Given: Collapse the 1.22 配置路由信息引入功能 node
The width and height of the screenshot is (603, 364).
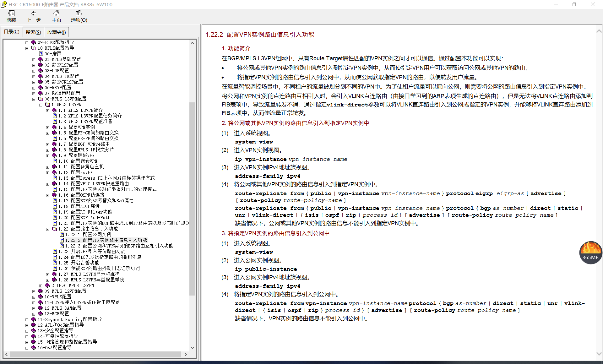Looking at the screenshot, I should 47,229.
